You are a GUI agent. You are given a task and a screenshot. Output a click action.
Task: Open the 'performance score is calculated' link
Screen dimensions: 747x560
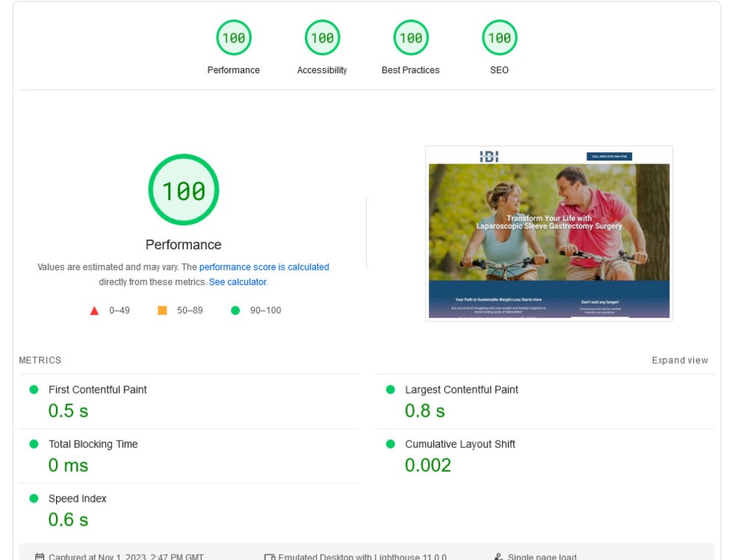coord(264,267)
